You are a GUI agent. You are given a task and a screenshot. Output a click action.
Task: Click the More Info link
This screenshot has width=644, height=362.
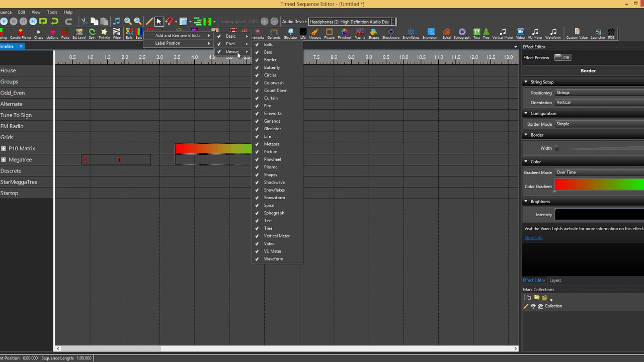tap(533, 238)
